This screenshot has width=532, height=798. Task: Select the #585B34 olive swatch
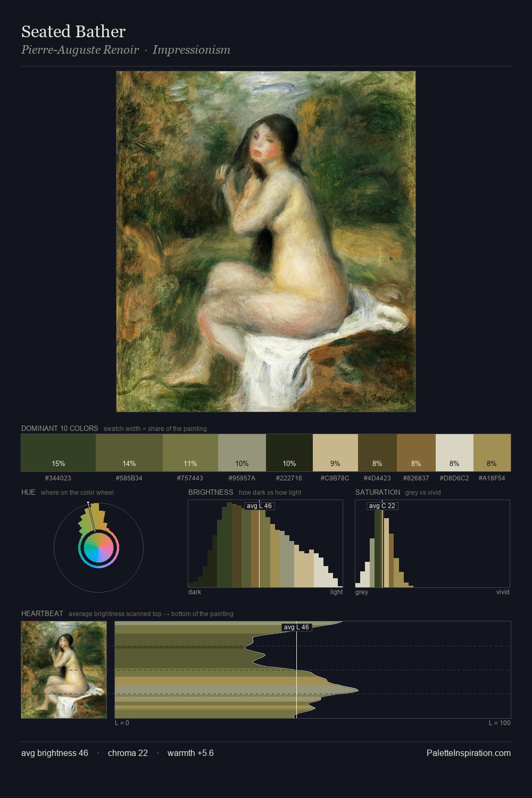pyautogui.click(x=129, y=453)
